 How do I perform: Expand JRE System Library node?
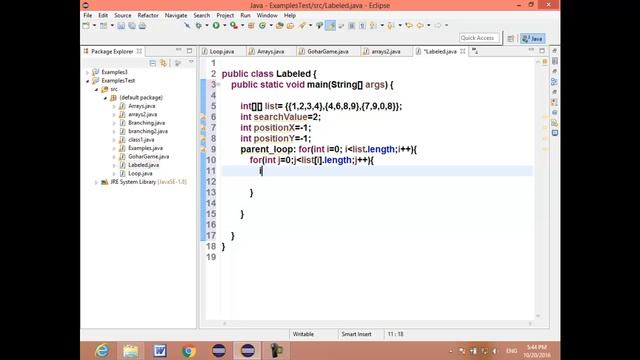coord(96,182)
